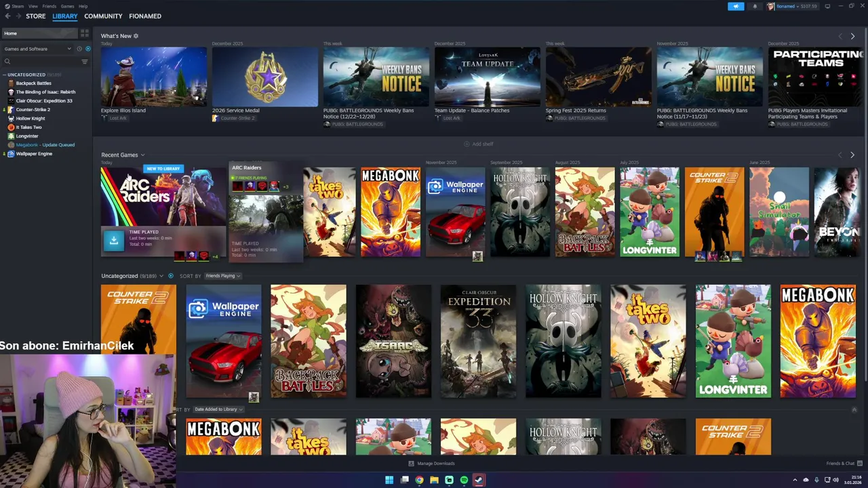Image resolution: width=868 pixels, height=488 pixels.
Task: Click the forward navigation arrow
Action: pos(18,16)
